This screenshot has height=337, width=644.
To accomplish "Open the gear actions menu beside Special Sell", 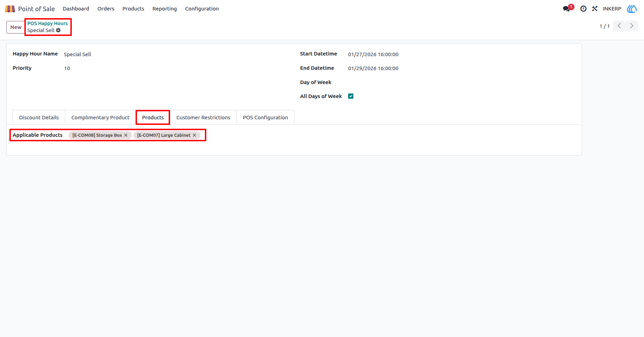I will [58, 30].
